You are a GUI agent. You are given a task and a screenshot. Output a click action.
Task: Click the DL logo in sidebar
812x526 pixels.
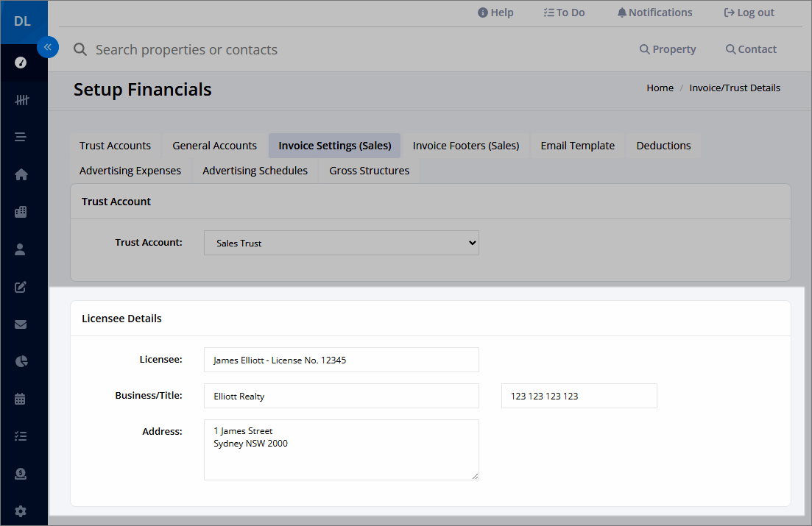[22, 21]
